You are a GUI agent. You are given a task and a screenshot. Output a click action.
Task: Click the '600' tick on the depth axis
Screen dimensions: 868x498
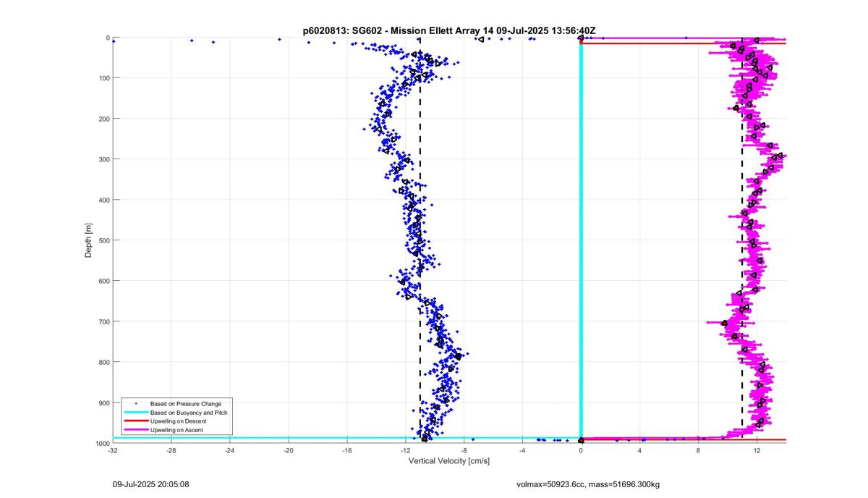pos(104,281)
